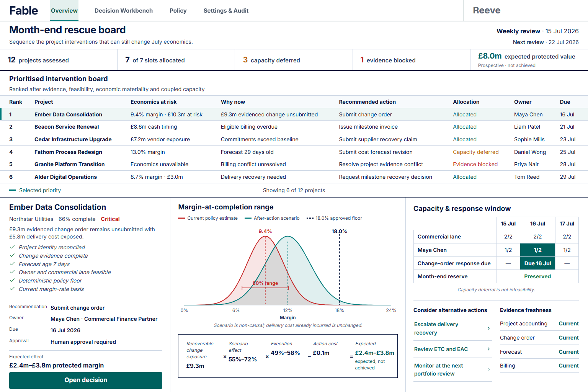Click Preserved month-end reserve status
The height and width of the screenshot is (392, 588).
pos(537,276)
